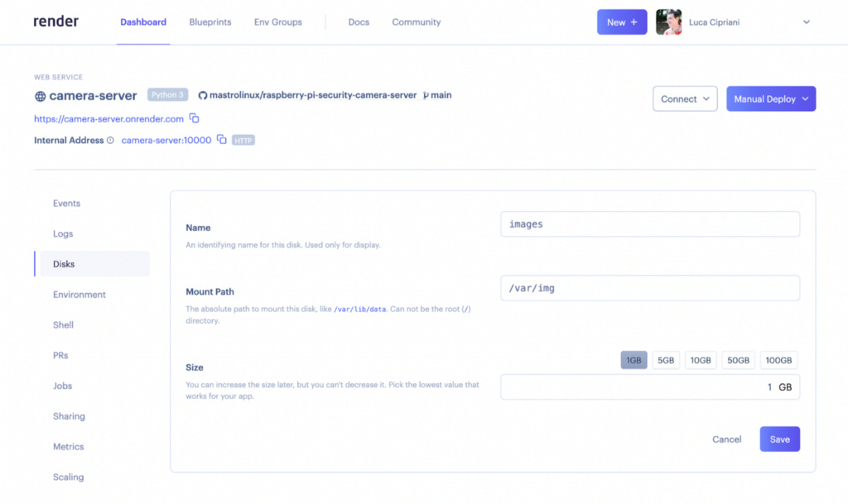Click the camera-server service title
The height and width of the screenshot is (504, 848).
click(x=93, y=96)
